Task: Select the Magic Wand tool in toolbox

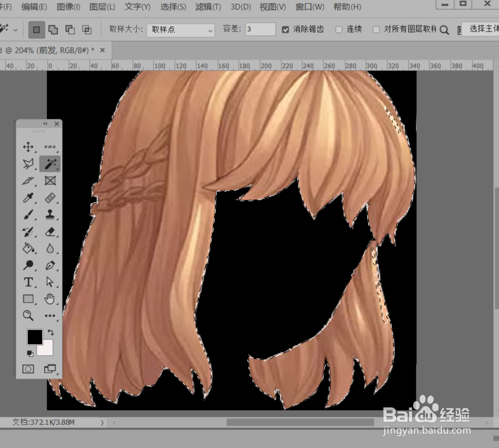Action: (x=50, y=164)
